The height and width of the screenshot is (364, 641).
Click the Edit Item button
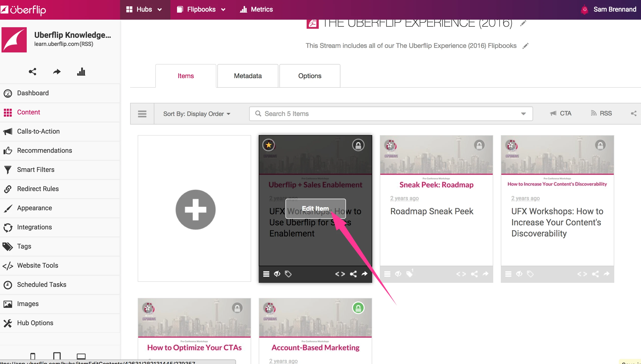(315, 208)
